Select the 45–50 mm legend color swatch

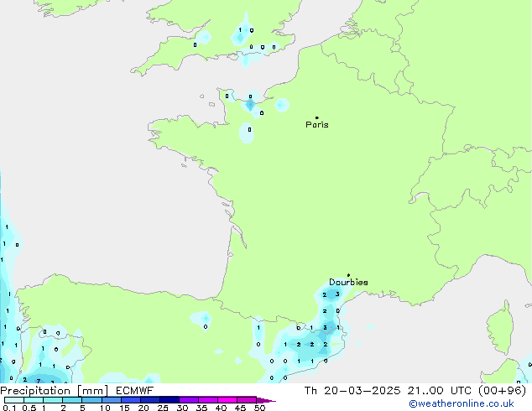247,400
